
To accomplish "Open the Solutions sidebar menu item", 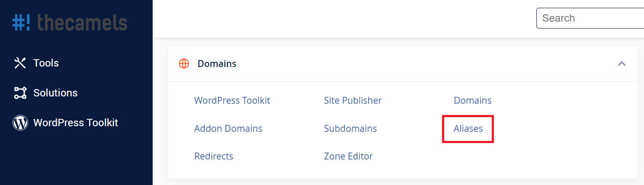I will click(x=55, y=93).
